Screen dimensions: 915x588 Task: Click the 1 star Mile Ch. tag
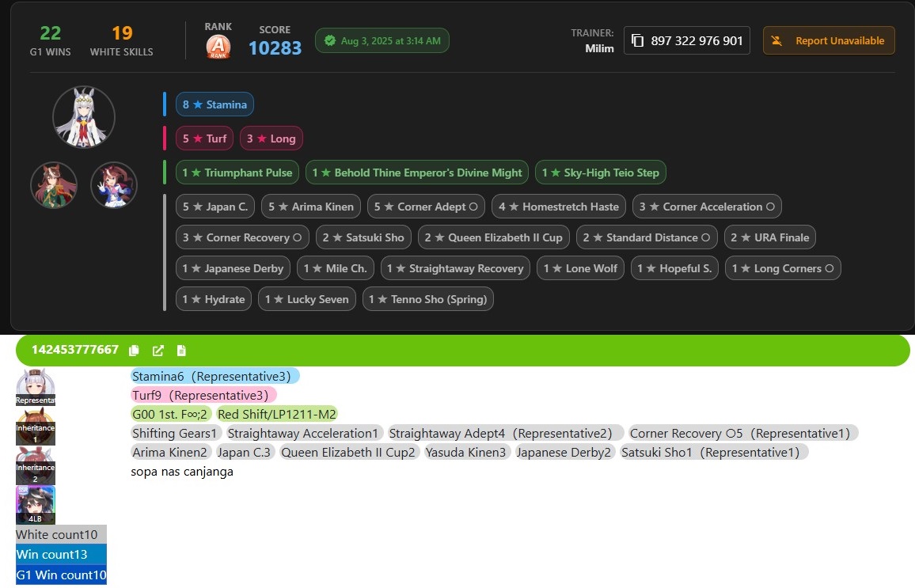(336, 268)
